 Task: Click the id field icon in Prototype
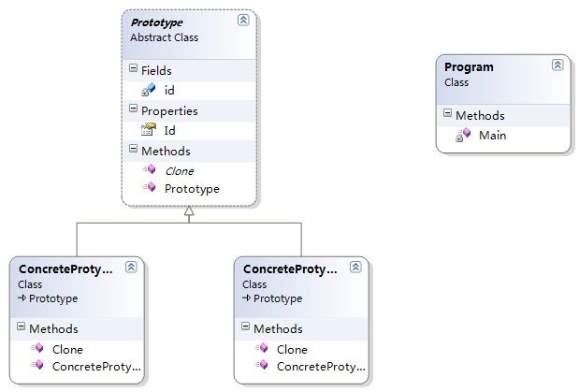[149, 90]
